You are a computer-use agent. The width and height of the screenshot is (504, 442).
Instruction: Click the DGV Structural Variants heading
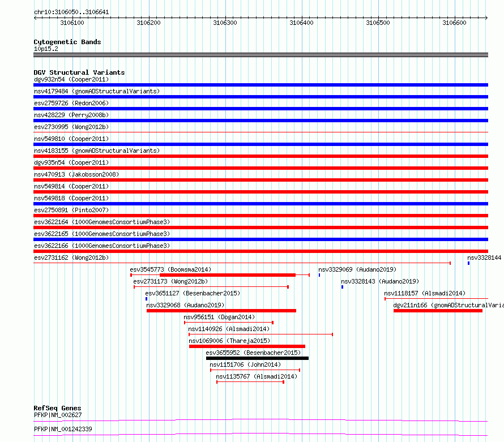click(79, 72)
